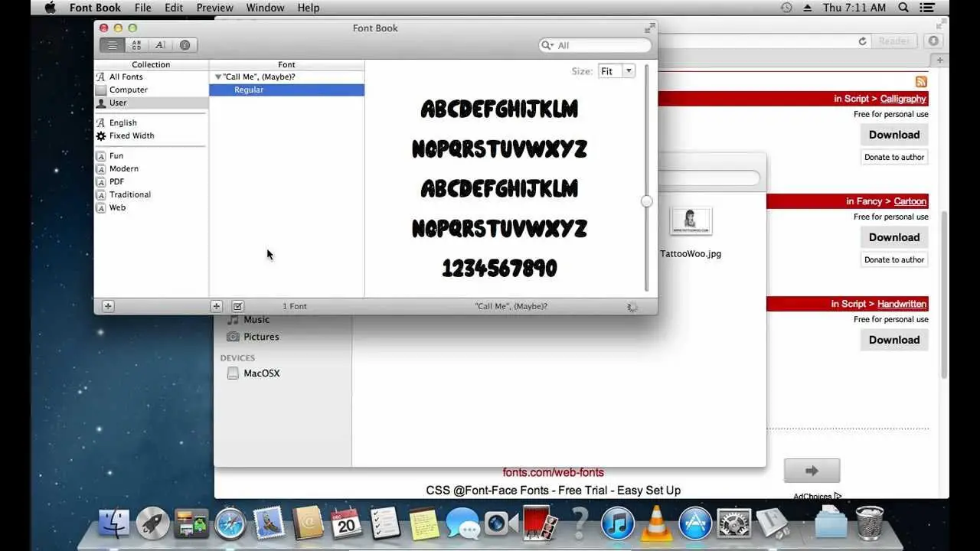Viewport: 980px width, 551px height.
Task: Click the Fun collection icon
Action: [x=100, y=155]
